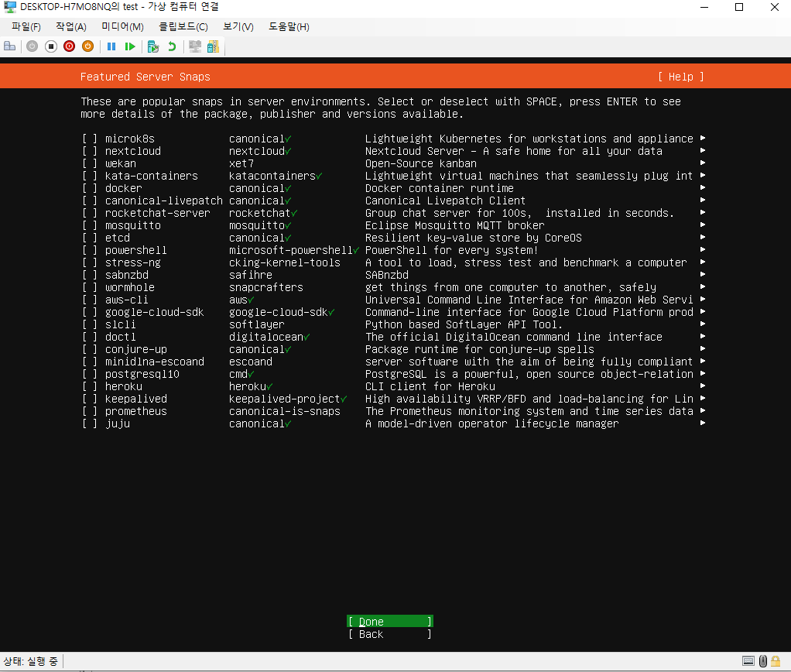Revert the VM with the green arrow icon
The image size is (791, 672).
coord(172,46)
